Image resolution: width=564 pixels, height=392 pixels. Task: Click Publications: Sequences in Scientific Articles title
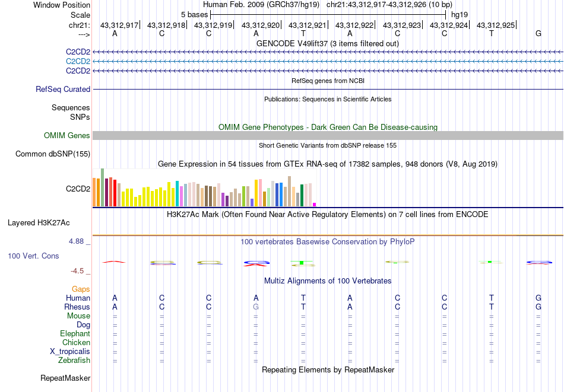tap(328, 99)
